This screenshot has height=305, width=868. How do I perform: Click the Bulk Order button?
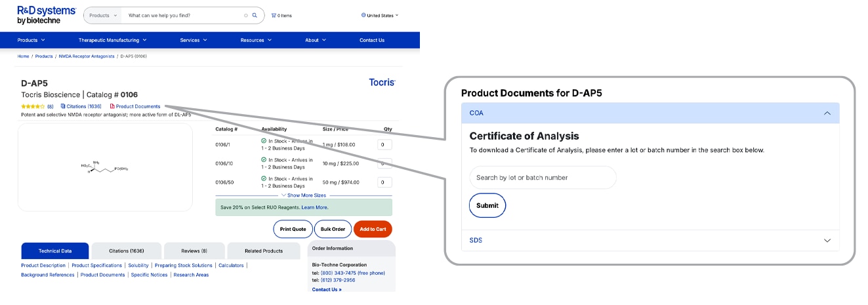333,229
